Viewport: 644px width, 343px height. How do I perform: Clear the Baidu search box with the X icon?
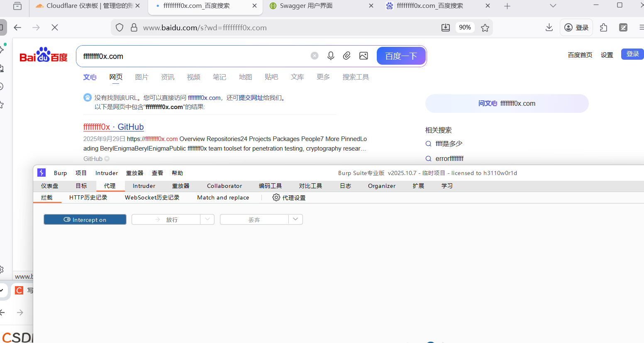click(315, 56)
